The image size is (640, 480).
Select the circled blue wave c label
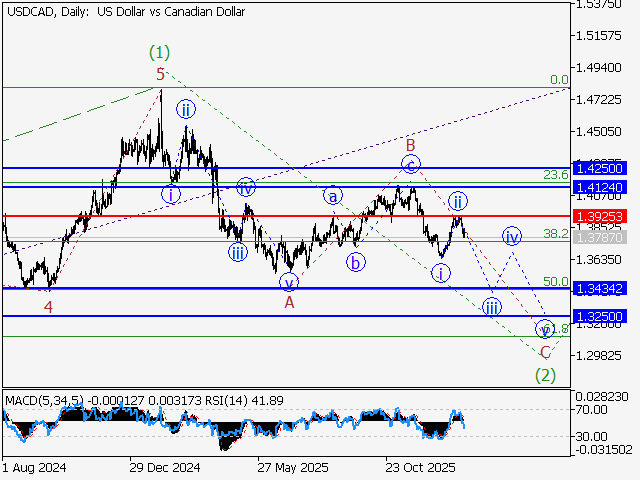point(411,164)
